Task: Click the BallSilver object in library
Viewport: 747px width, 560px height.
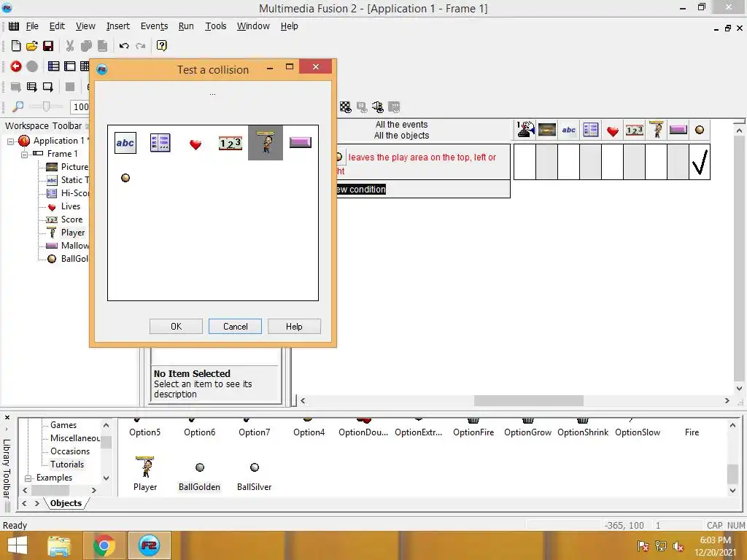Action: tap(255, 475)
